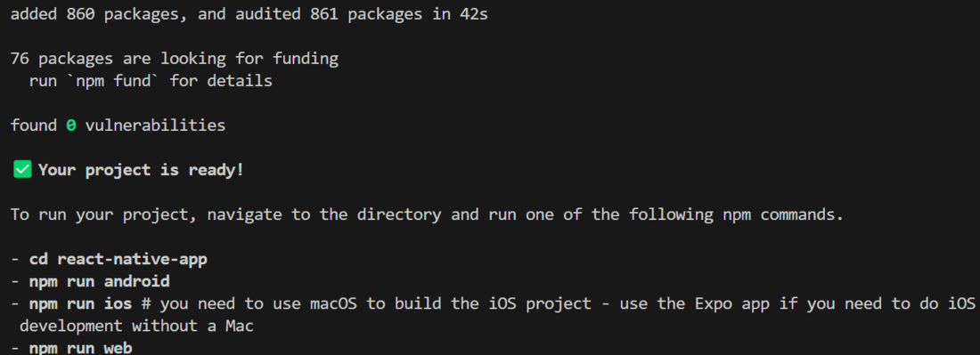980x355 pixels.
Task: Click 'for details' after npm fund
Action: click(221, 81)
